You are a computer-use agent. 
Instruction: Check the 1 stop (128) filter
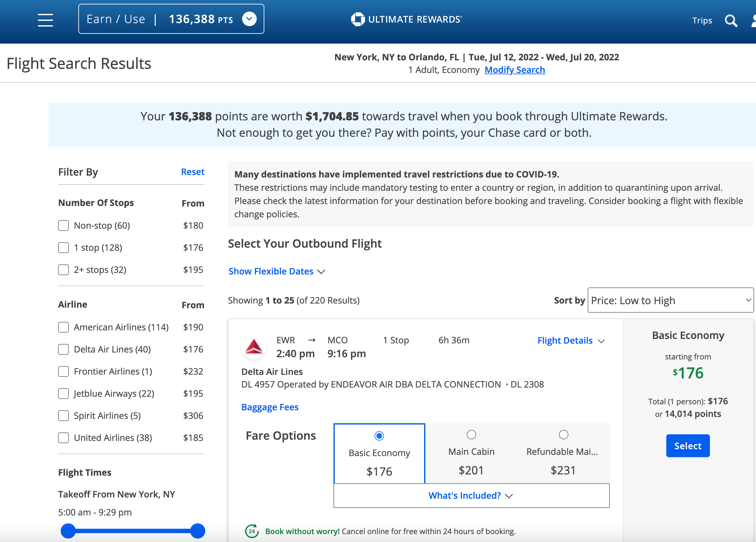pyautogui.click(x=63, y=248)
